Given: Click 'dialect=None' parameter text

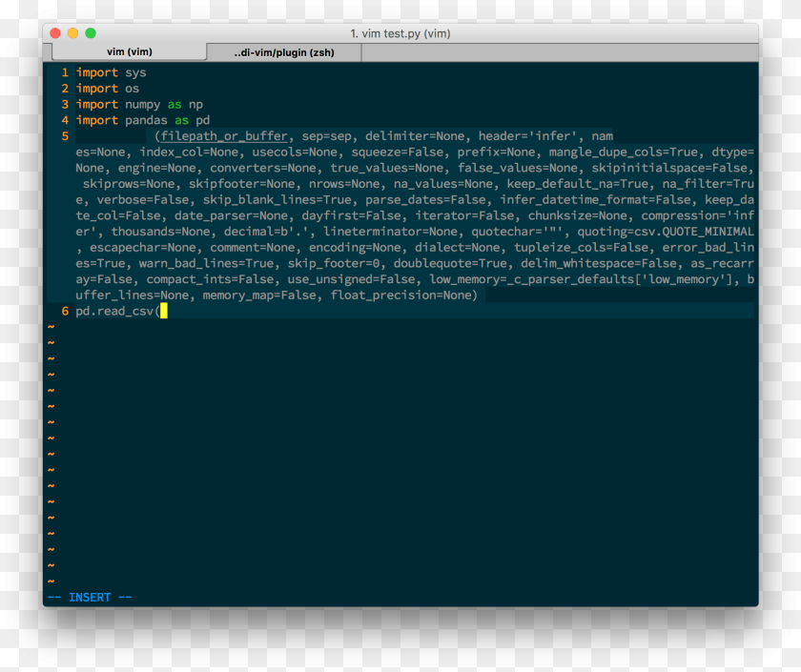Looking at the screenshot, I should click(x=457, y=248).
